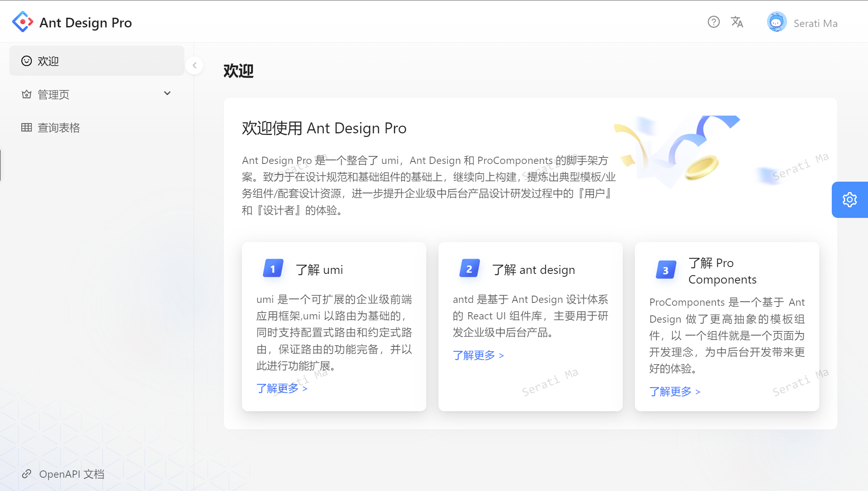Click the Serati Ma user avatar
Image resolution: width=868 pixels, height=491 pixels.
[x=777, y=22]
